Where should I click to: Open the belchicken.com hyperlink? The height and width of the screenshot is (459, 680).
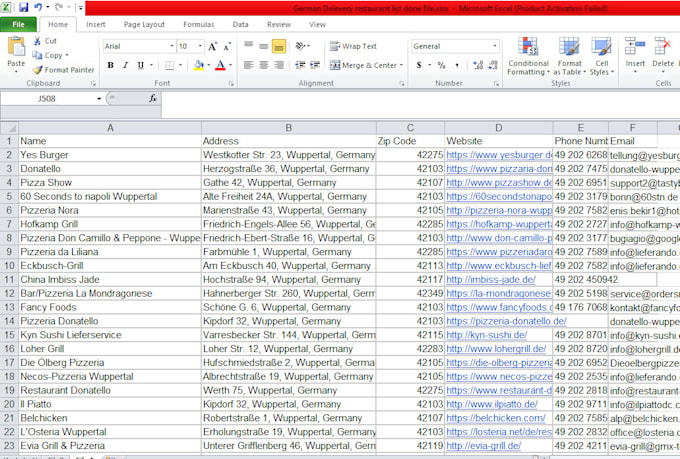pyautogui.click(x=496, y=418)
